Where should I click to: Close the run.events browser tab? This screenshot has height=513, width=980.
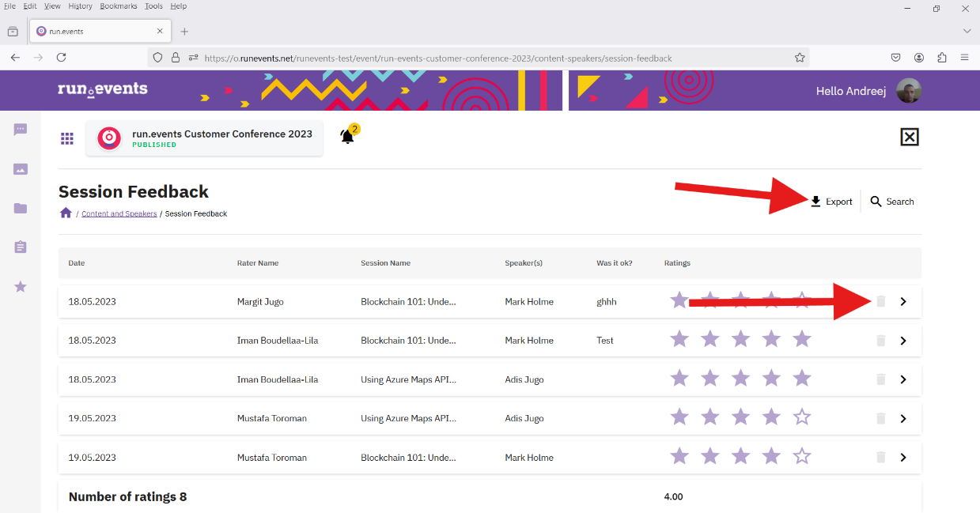(x=160, y=32)
